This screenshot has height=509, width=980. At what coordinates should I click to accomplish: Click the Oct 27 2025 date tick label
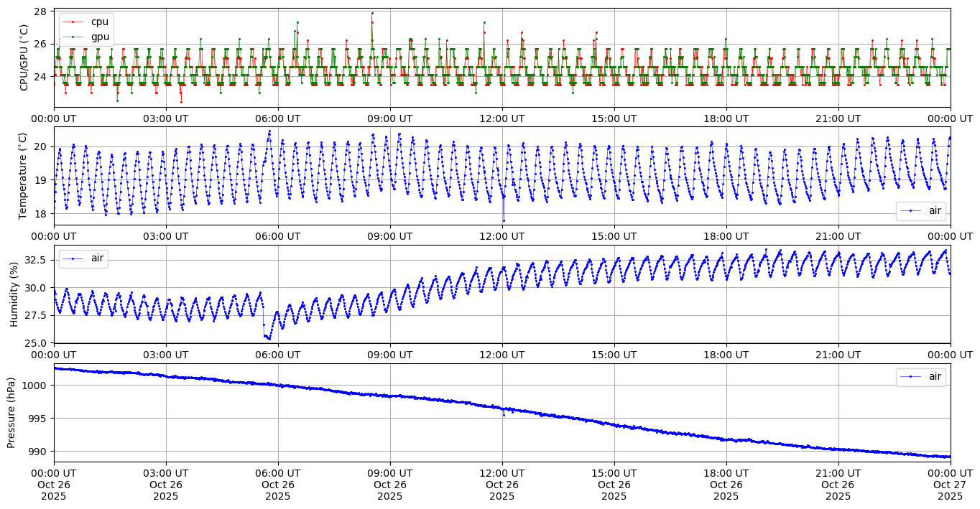tap(950, 485)
